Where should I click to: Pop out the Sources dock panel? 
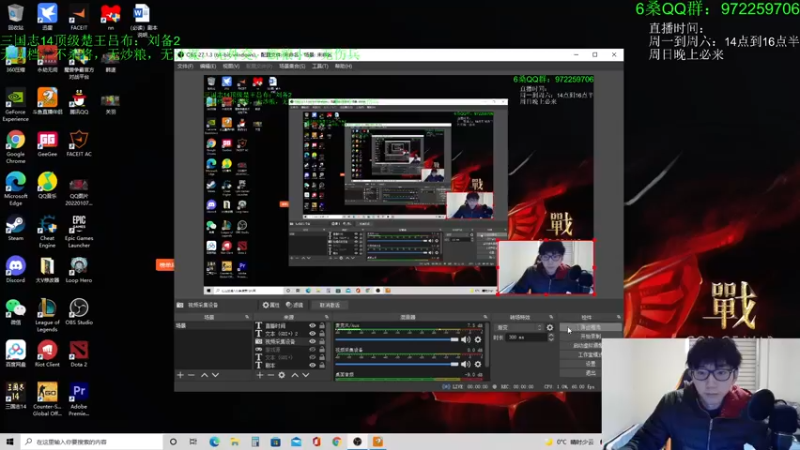[327, 317]
